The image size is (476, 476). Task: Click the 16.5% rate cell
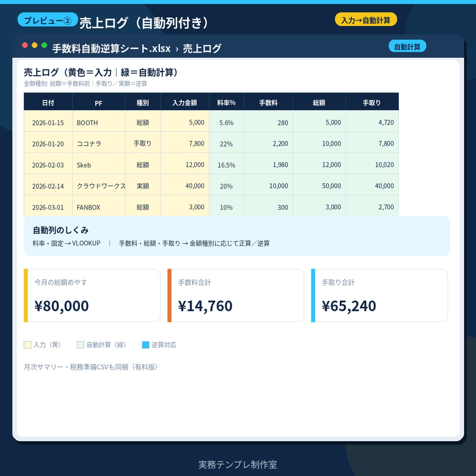coord(226,164)
